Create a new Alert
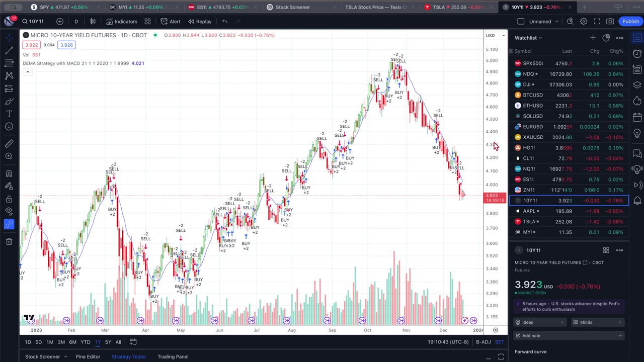 click(170, 22)
